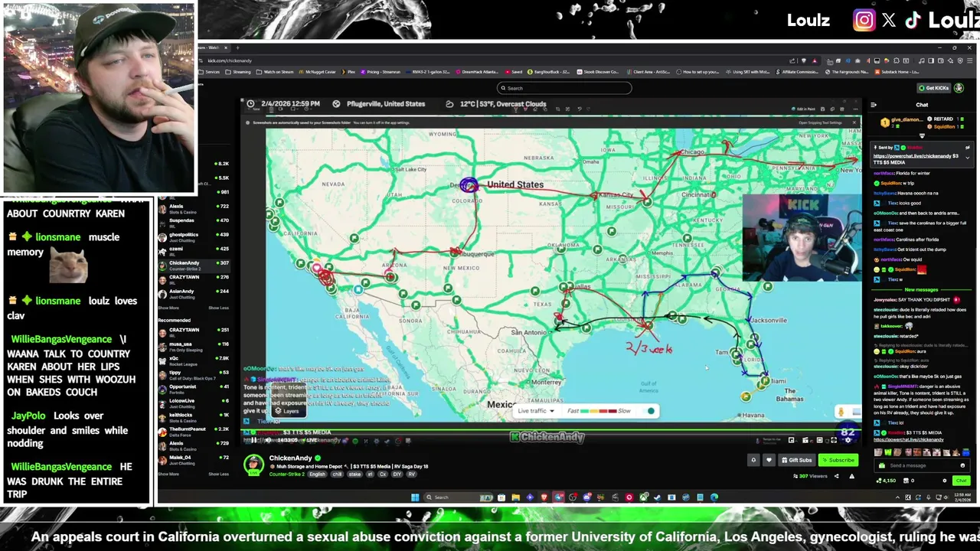Click the report alert triangle icon
The height and width of the screenshot is (551, 980).
(851, 476)
